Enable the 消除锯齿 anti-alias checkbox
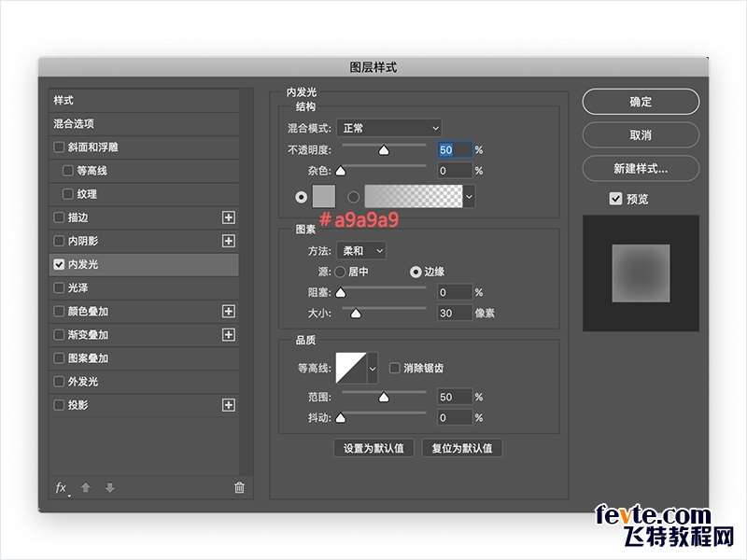747x560 pixels. click(x=394, y=368)
